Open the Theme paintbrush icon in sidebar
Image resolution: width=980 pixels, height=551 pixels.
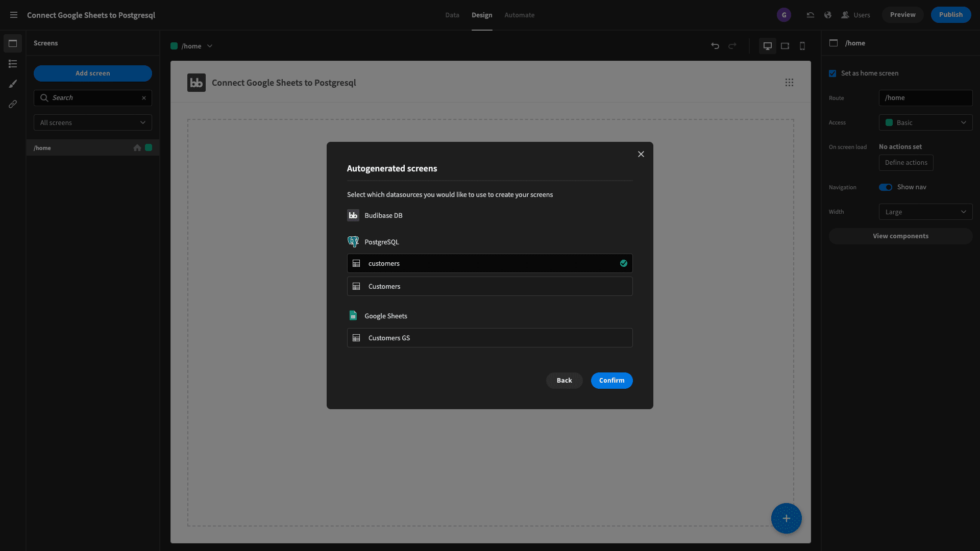[x=13, y=84]
